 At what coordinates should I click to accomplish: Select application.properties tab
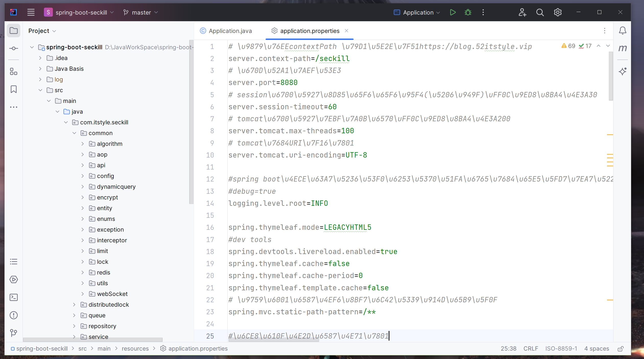point(309,30)
